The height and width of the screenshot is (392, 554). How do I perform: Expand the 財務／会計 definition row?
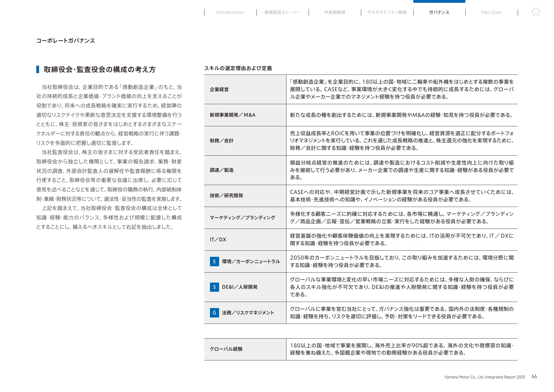222,141
